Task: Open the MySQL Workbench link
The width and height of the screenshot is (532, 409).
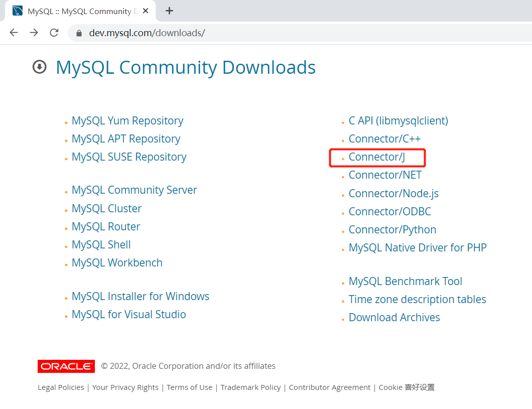Action: pyautogui.click(x=117, y=263)
